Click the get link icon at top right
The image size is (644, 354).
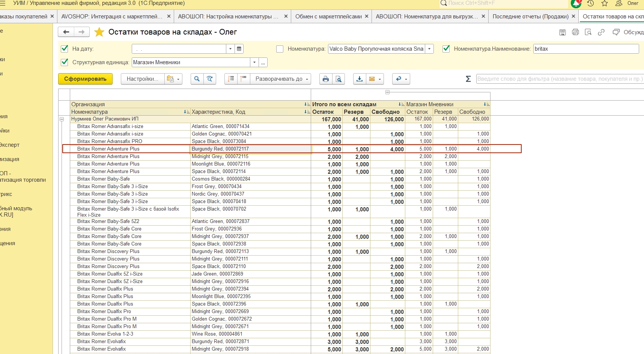[601, 32]
